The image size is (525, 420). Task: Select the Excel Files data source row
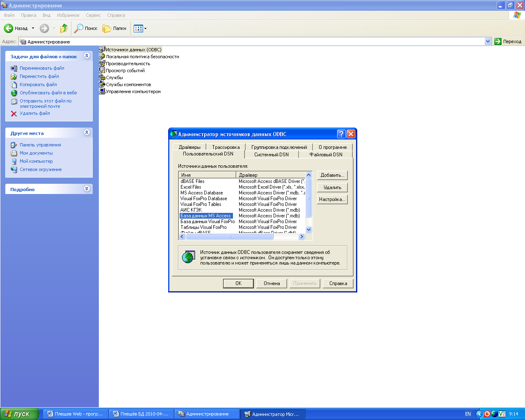[x=242, y=187]
